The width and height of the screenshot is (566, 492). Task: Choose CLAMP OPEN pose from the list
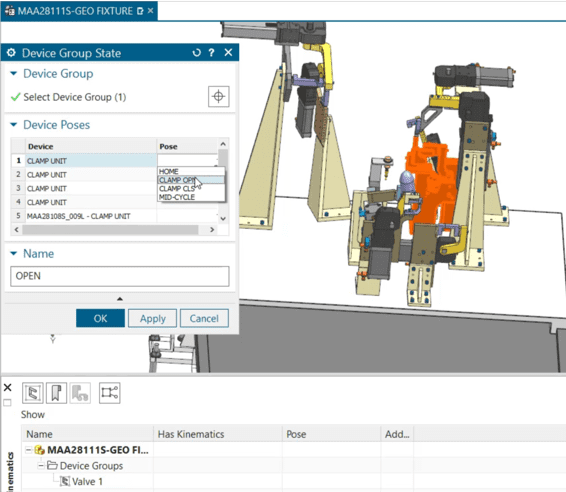point(191,180)
